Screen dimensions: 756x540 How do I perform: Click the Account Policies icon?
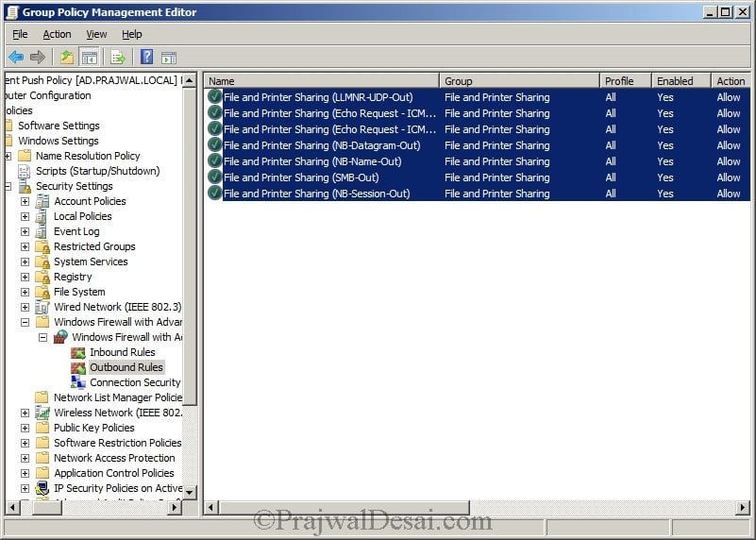[x=42, y=201]
